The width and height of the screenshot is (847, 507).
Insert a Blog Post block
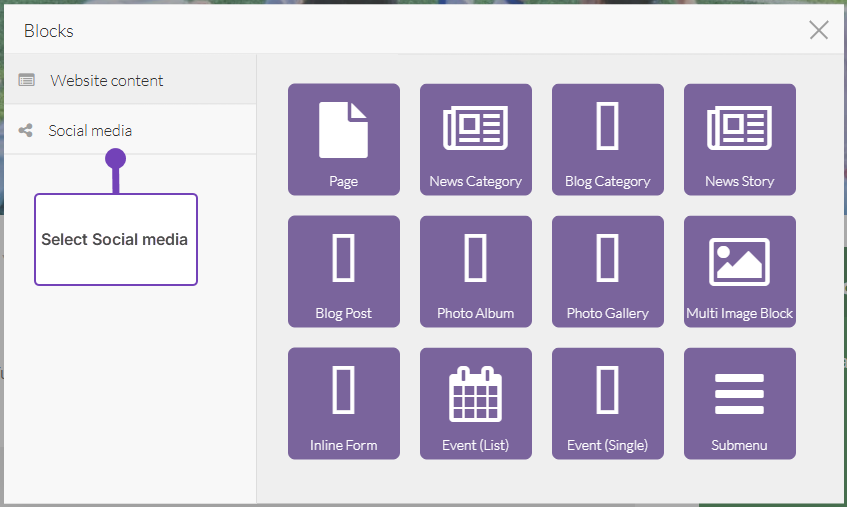(343, 271)
